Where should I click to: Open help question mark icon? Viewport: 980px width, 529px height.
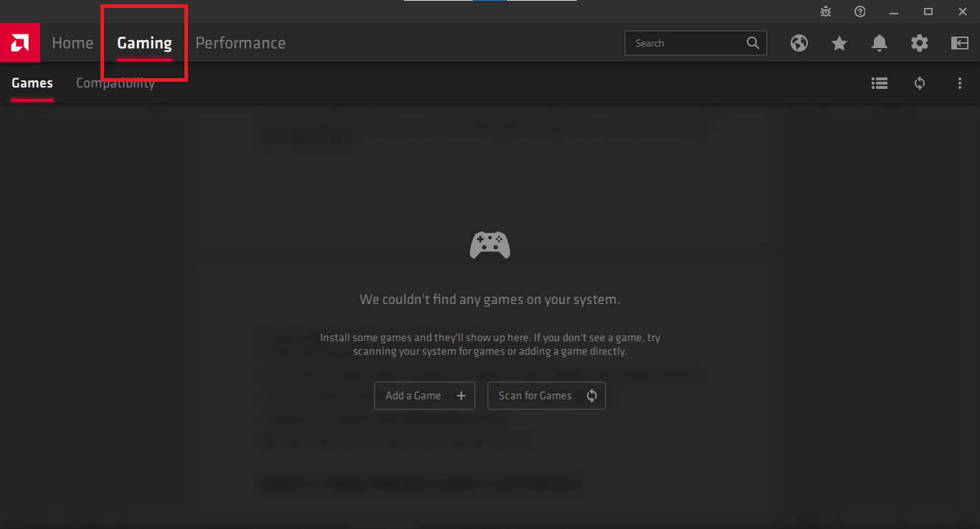pyautogui.click(x=860, y=11)
